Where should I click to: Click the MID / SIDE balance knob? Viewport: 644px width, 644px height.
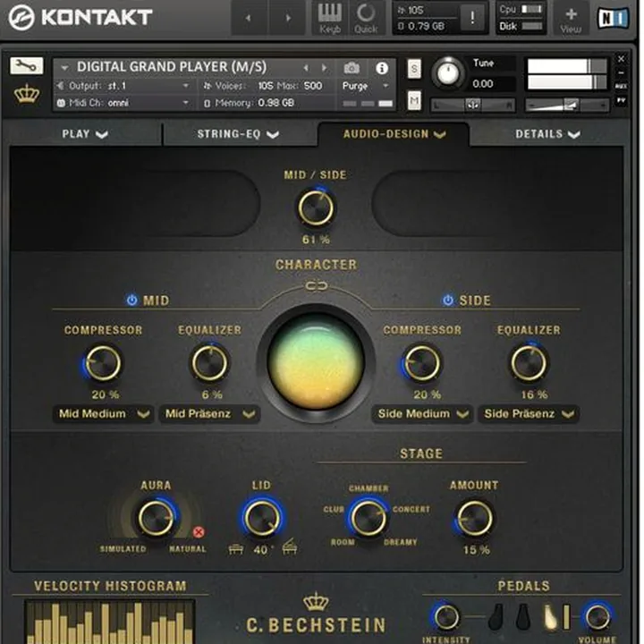coord(316,208)
